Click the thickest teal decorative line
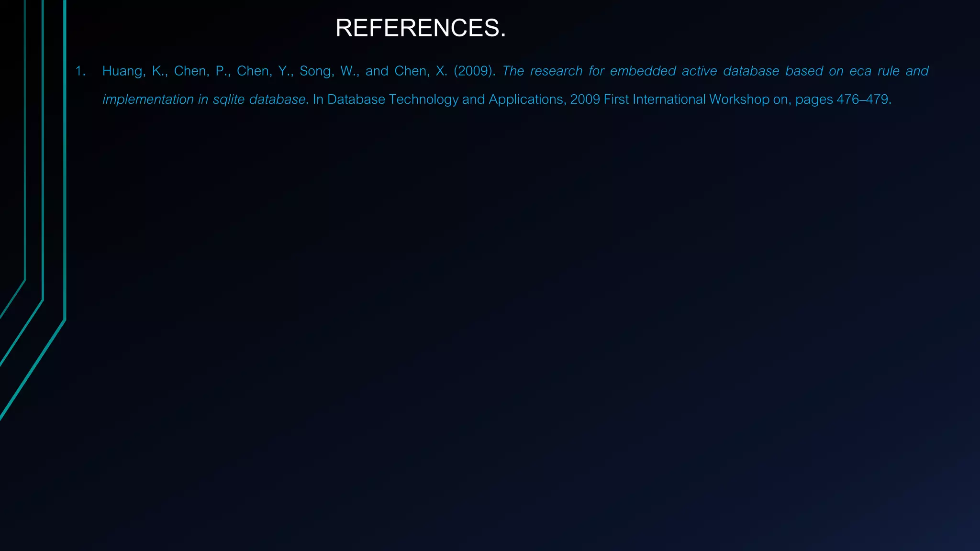Image resolution: width=980 pixels, height=551 pixels. click(65, 191)
